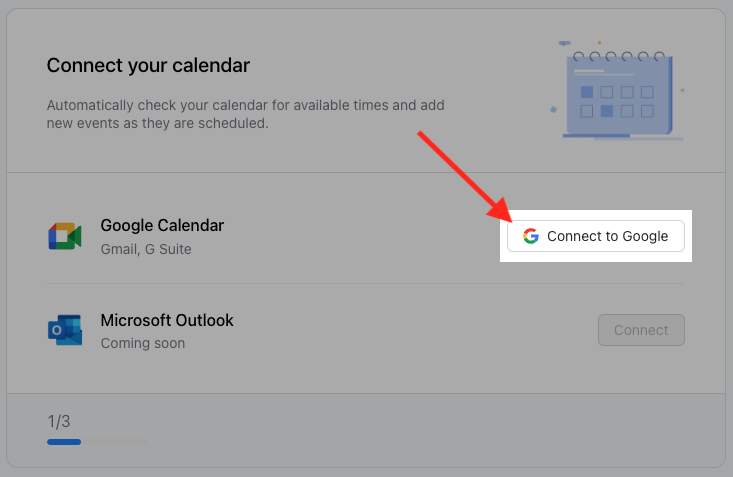Click the word Google inside the connect button
733x477 pixels.
[x=644, y=236]
